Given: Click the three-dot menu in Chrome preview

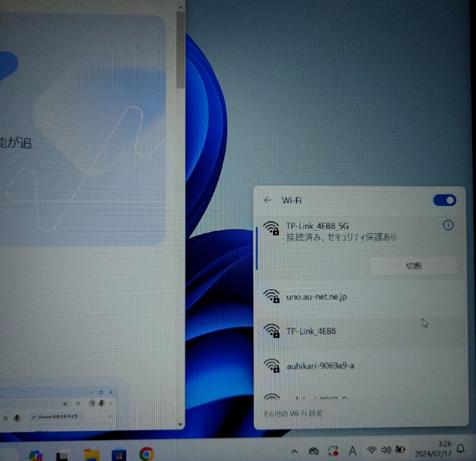Looking at the screenshot, I should tap(111, 404).
